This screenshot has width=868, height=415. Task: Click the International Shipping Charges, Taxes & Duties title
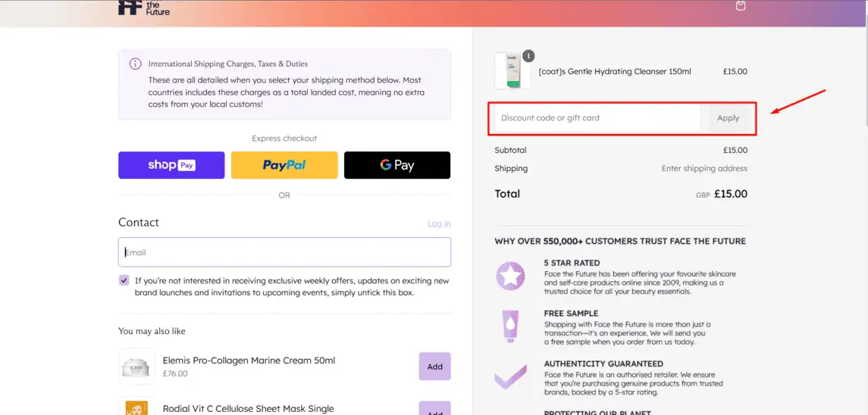pos(228,64)
